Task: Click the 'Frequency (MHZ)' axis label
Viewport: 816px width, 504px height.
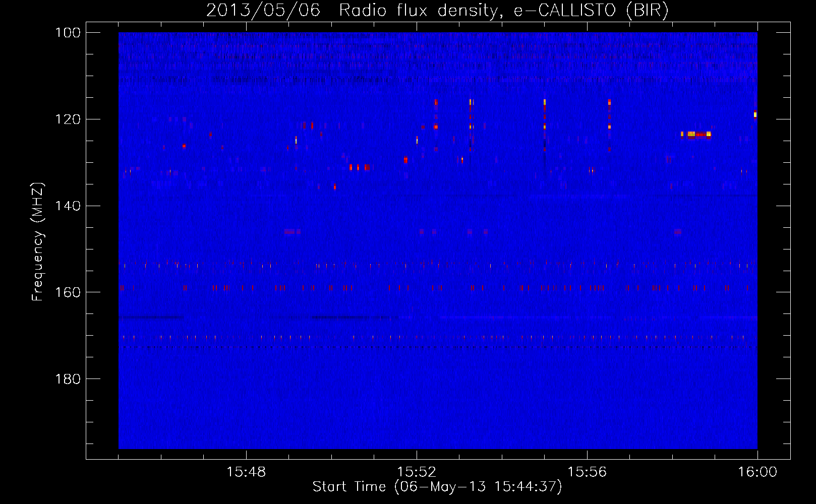Action: (x=38, y=242)
